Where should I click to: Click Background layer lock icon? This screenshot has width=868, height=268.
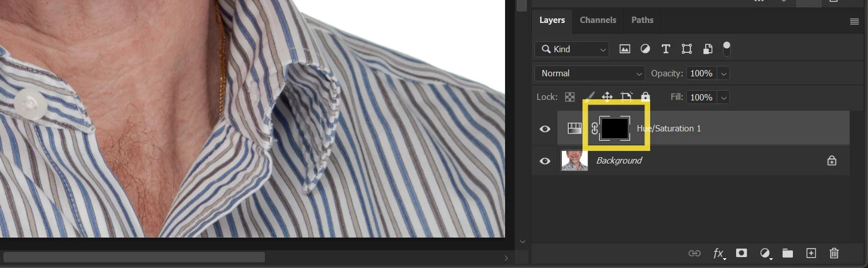(x=831, y=161)
